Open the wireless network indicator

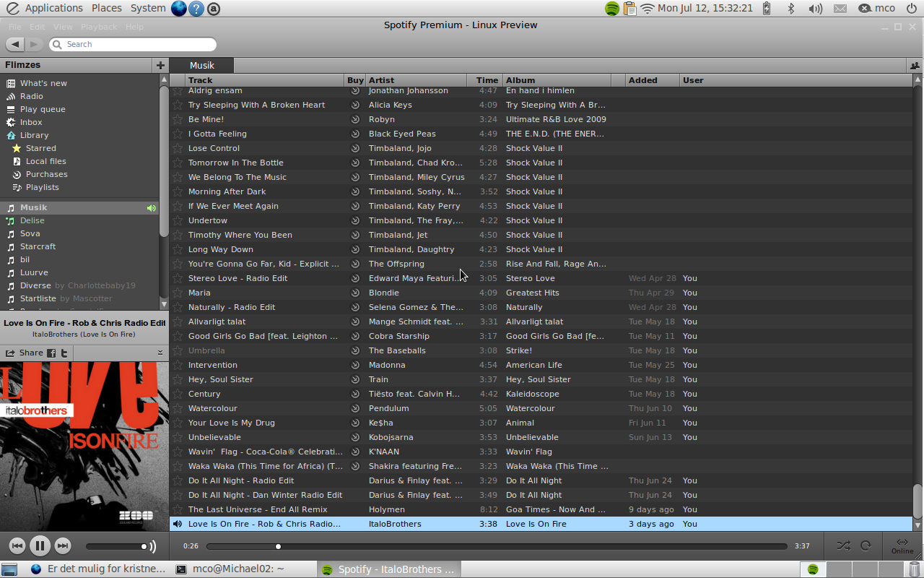[x=647, y=9]
